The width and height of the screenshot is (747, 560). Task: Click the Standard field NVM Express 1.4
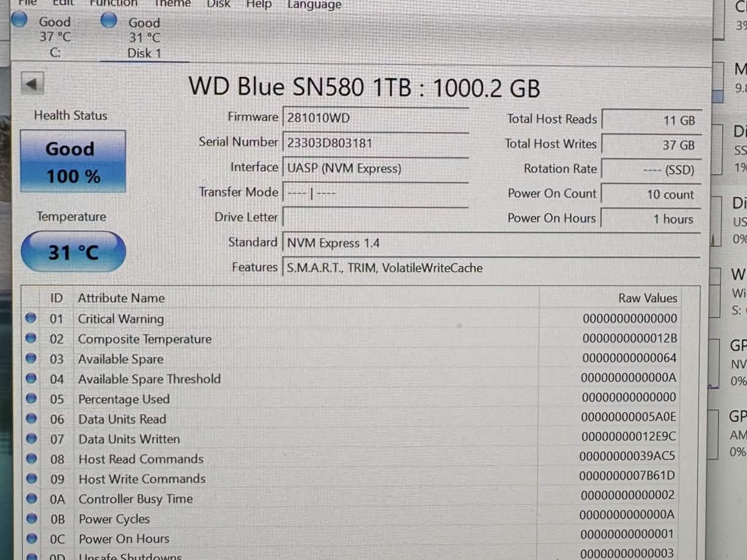point(491,243)
